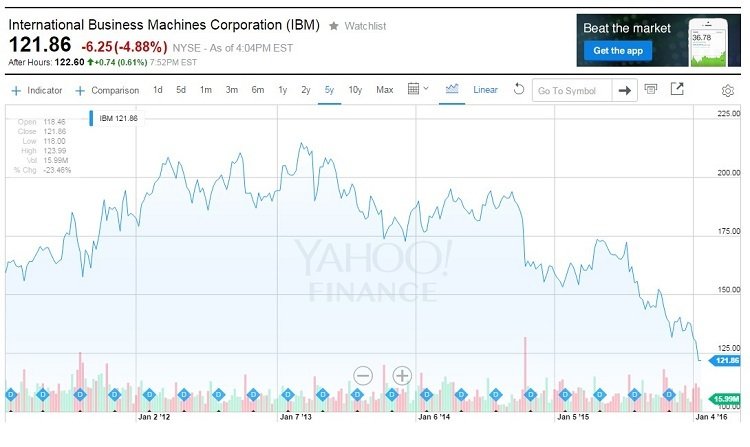Choose the 10y range
The image size is (750, 447).
click(355, 90)
